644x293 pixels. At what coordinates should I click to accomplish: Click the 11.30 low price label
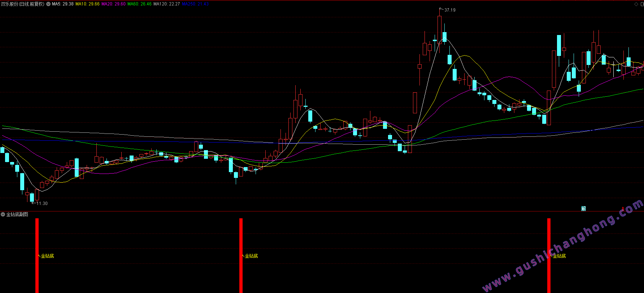[x=42, y=204]
